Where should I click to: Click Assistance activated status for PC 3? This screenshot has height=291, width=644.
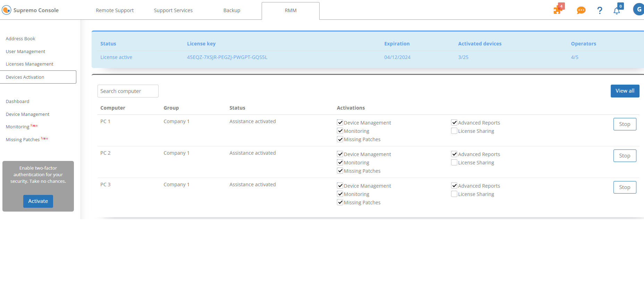[x=253, y=185]
